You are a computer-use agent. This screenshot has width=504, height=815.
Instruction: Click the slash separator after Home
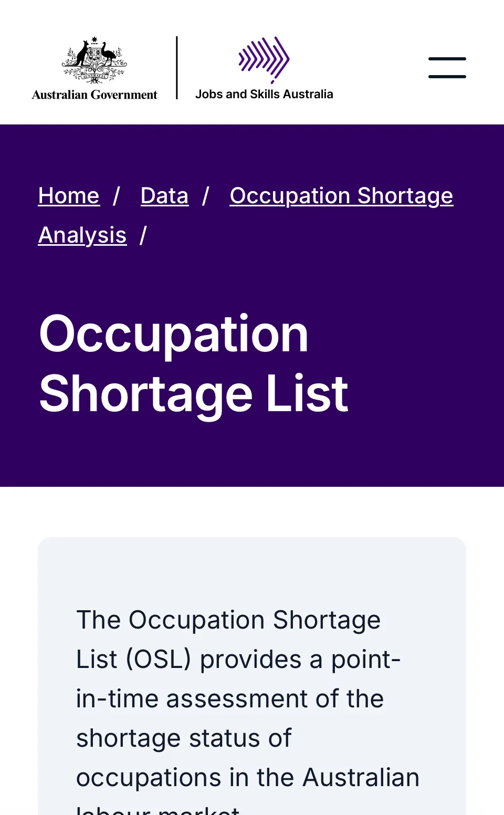click(x=117, y=196)
